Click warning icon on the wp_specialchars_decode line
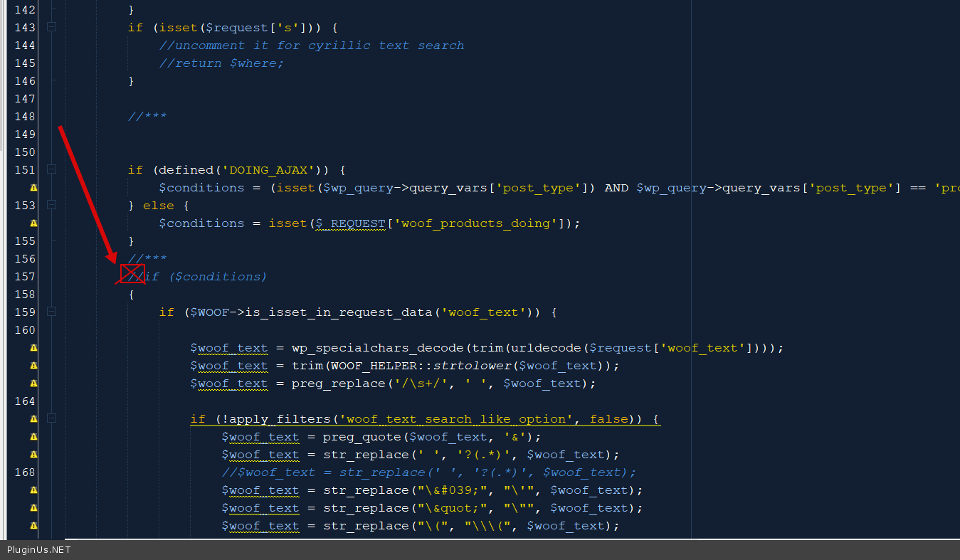960x560 pixels. click(x=33, y=348)
